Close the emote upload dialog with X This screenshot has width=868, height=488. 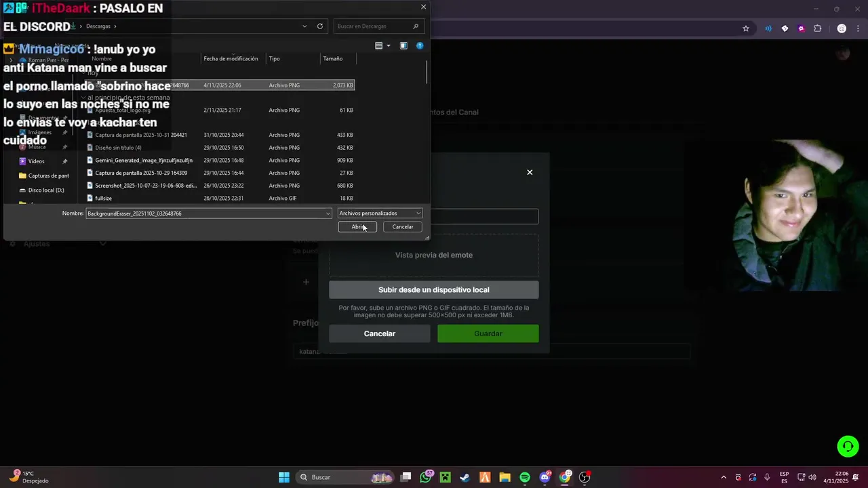pyautogui.click(x=530, y=172)
